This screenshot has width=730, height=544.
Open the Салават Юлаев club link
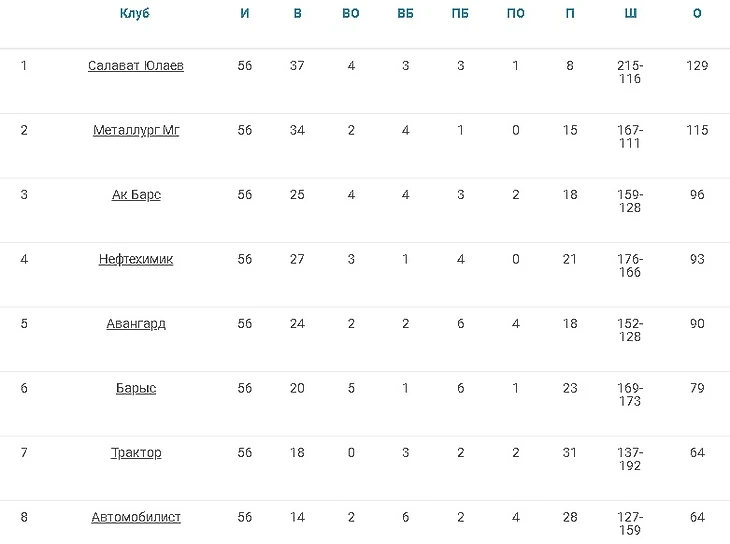(x=135, y=66)
